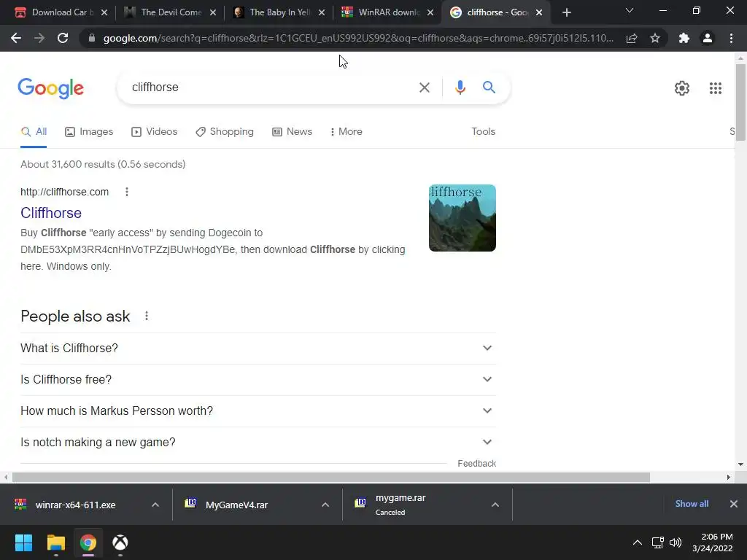The height and width of the screenshot is (560, 747).
Task: Open volume control tray icon
Action: click(x=676, y=542)
